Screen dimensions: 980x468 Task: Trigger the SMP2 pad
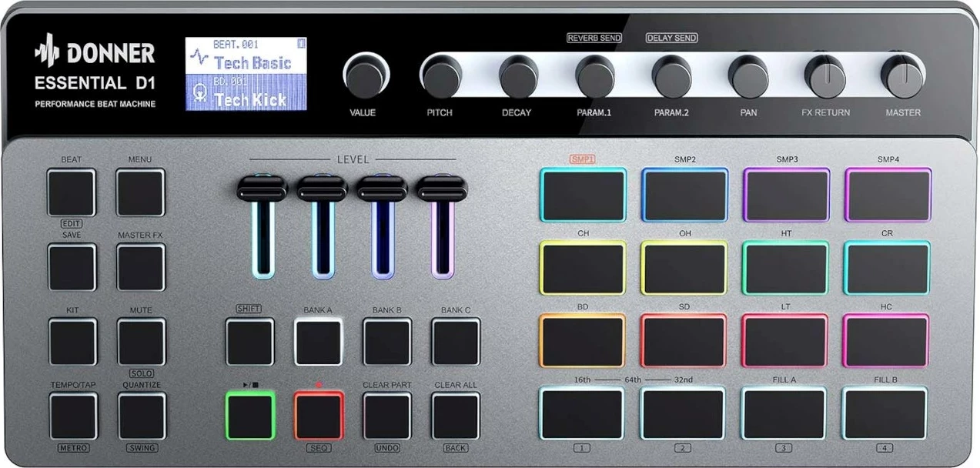tap(684, 196)
